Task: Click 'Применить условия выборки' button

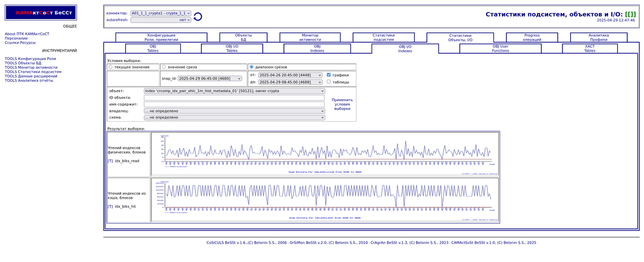Action: [342, 104]
